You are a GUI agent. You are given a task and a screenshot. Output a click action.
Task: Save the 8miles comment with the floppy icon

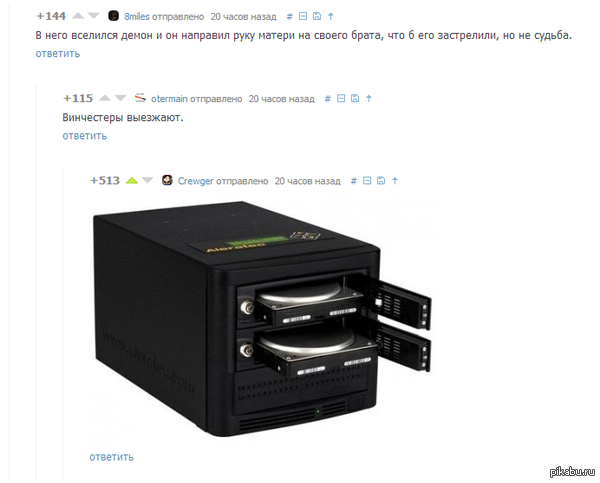(x=317, y=16)
